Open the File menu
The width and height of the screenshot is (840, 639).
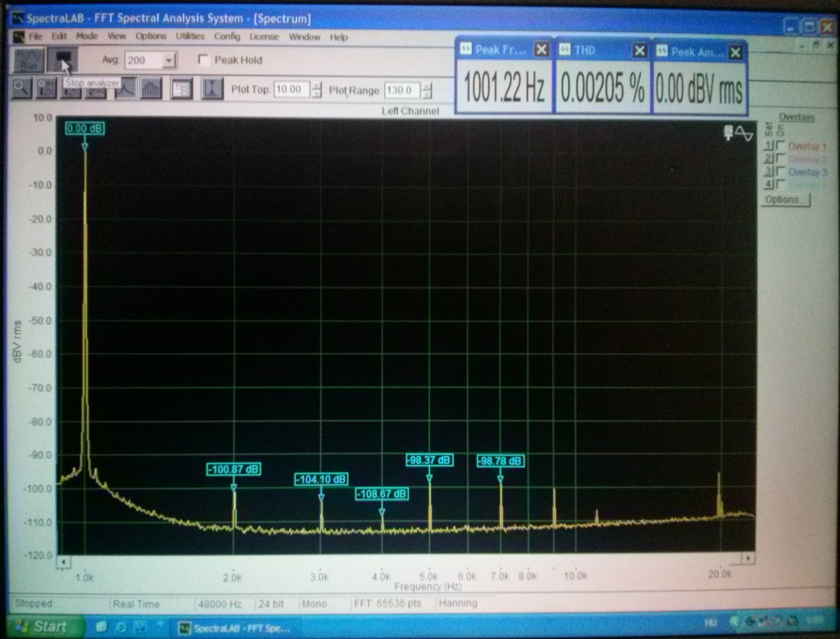point(35,36)
